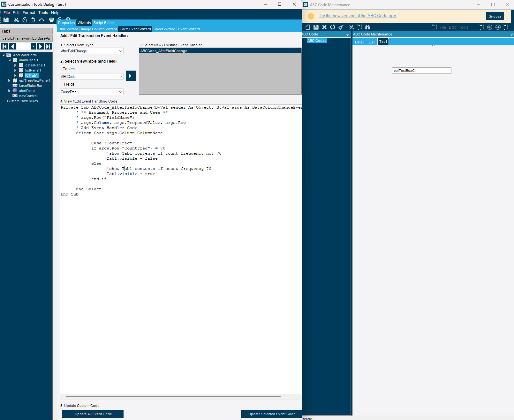Screen dimensions: 514x420
Task: Click the blue arrow button beside Tables
Action: point(131,76)
